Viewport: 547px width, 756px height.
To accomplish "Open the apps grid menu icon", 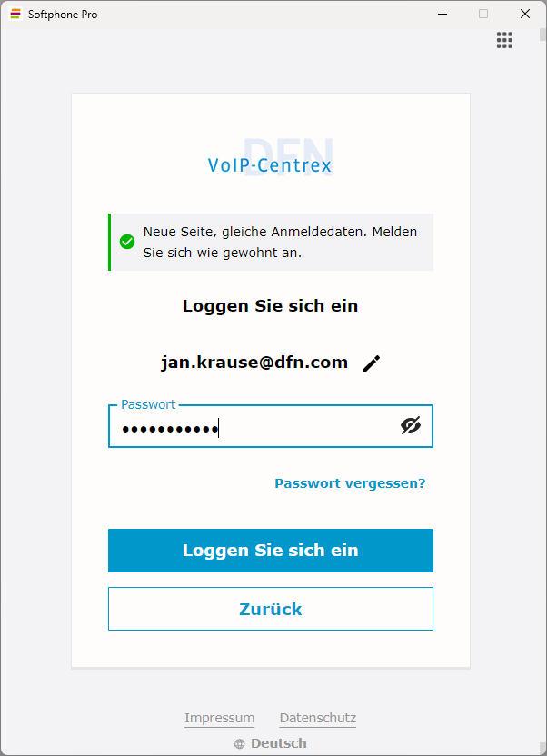I will click(x=504, y=40).
